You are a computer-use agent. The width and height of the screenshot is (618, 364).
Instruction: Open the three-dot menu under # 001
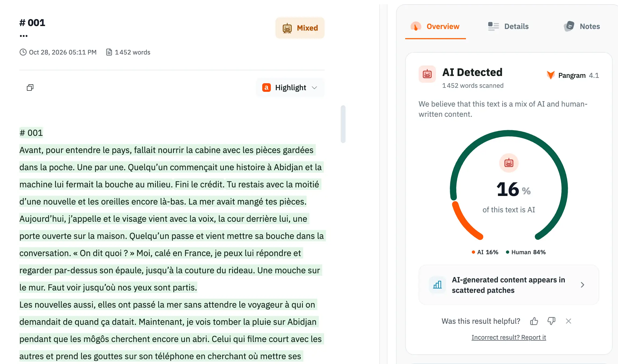[x=24, y=36]
